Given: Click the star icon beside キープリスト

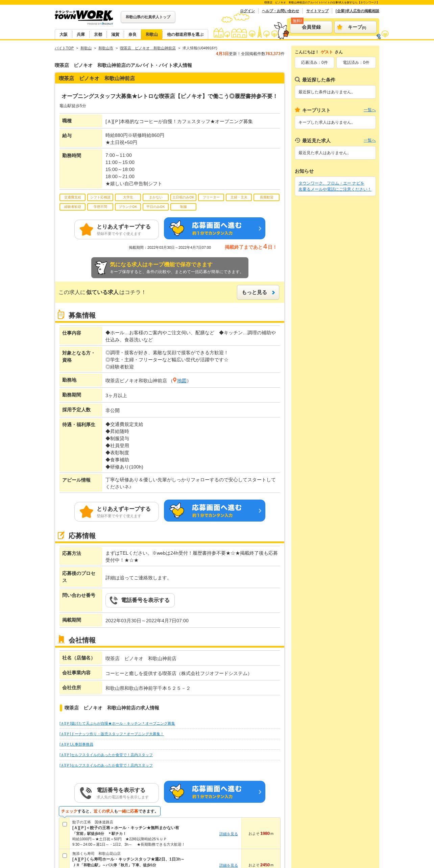Looking at the screenshot, I should click(x=297, y=110).
